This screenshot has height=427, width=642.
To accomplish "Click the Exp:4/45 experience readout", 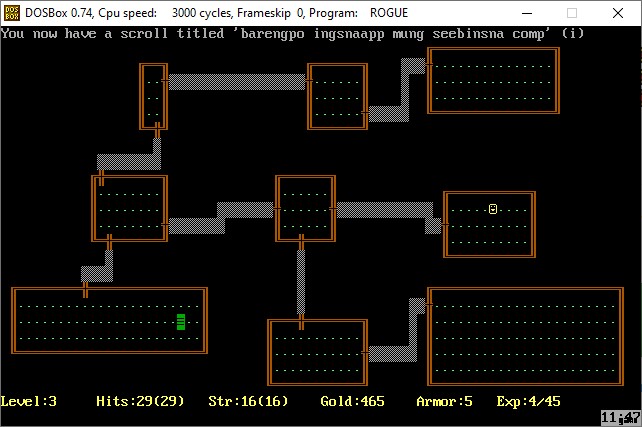I will click(528, 401).
